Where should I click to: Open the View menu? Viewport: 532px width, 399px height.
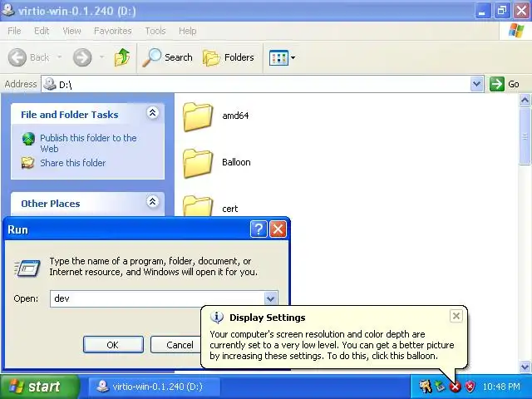[x=71, y=31]
